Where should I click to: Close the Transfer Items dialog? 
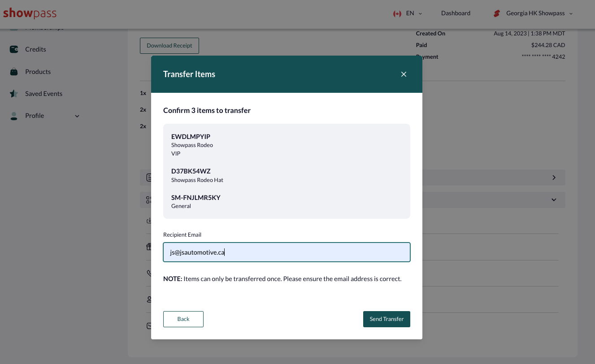click(404, 74)
